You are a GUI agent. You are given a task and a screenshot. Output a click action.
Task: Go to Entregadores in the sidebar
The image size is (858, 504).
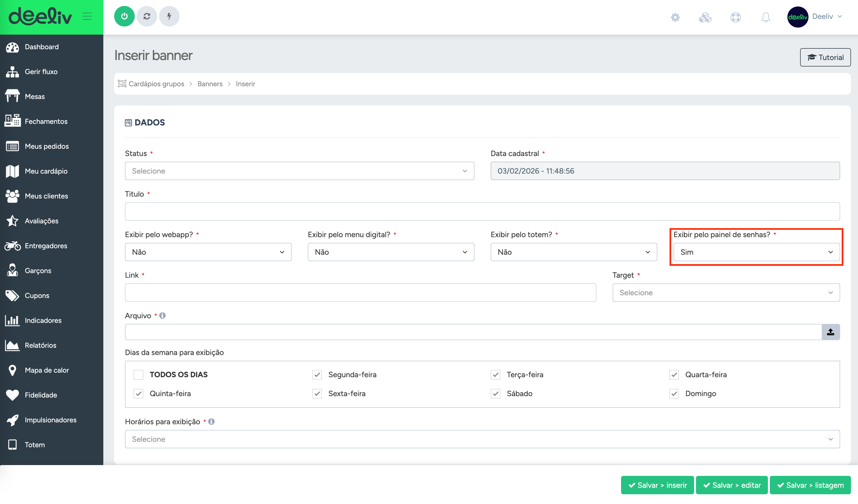pyautogui.click(x=46, y=246)
